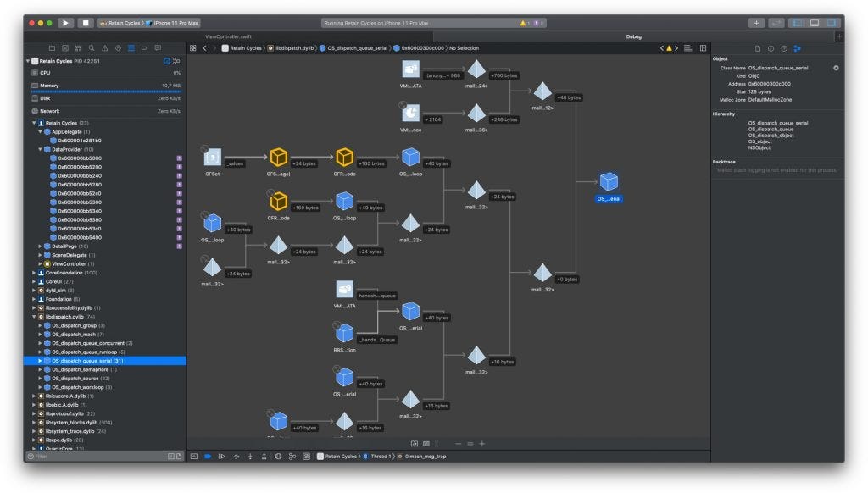
Task: Select the Debug Memory Graph icon
Action: (x=292, y=456)
